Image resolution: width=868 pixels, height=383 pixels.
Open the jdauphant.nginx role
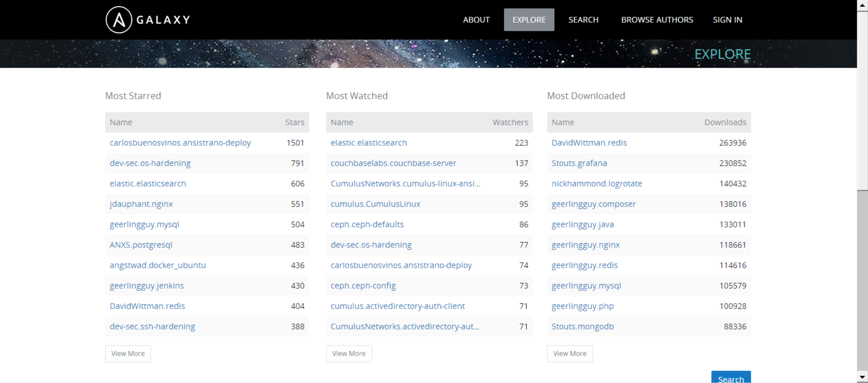click(141, 204)
